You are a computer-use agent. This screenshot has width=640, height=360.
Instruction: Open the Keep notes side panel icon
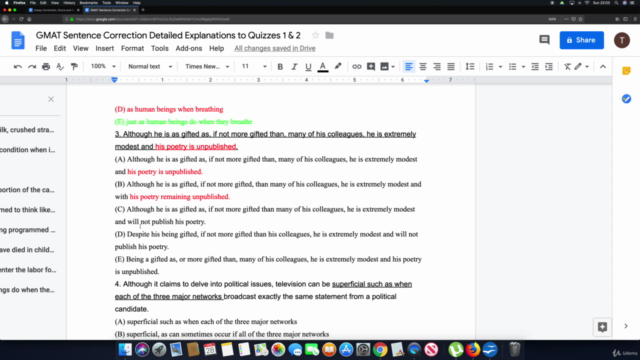point(626,71)
